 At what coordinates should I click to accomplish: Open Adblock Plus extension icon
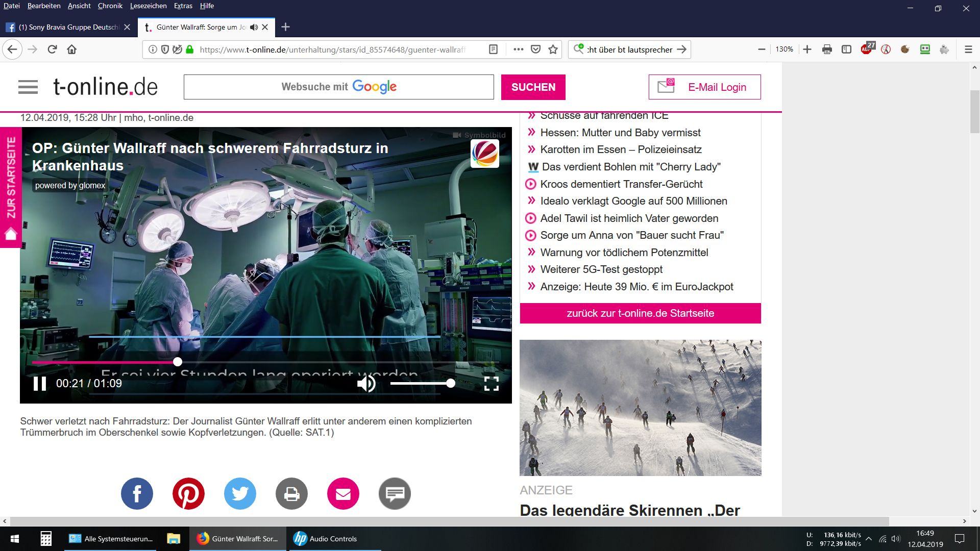click(867, 49)
